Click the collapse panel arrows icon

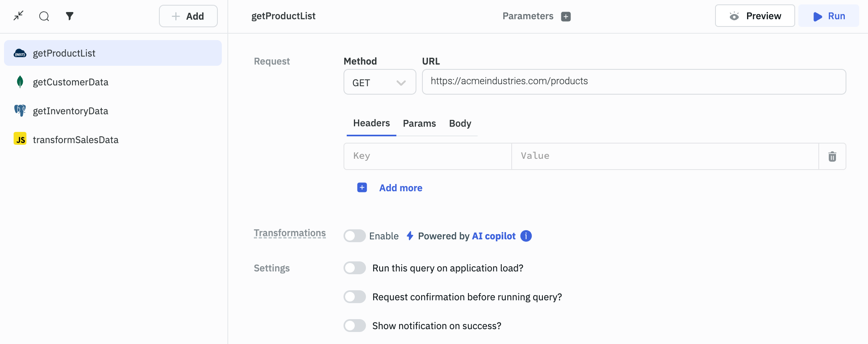pyautogui.click(x=18, y=16)
